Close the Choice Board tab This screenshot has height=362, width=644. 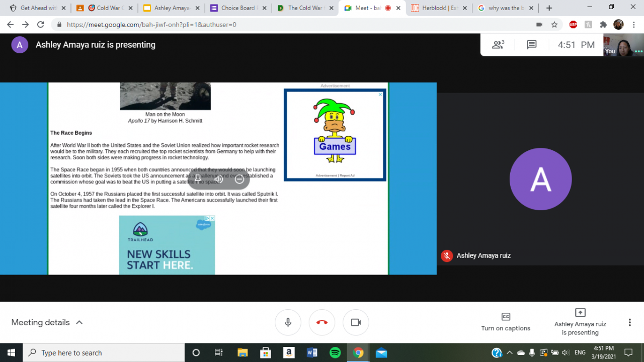[x=263, y=8]
